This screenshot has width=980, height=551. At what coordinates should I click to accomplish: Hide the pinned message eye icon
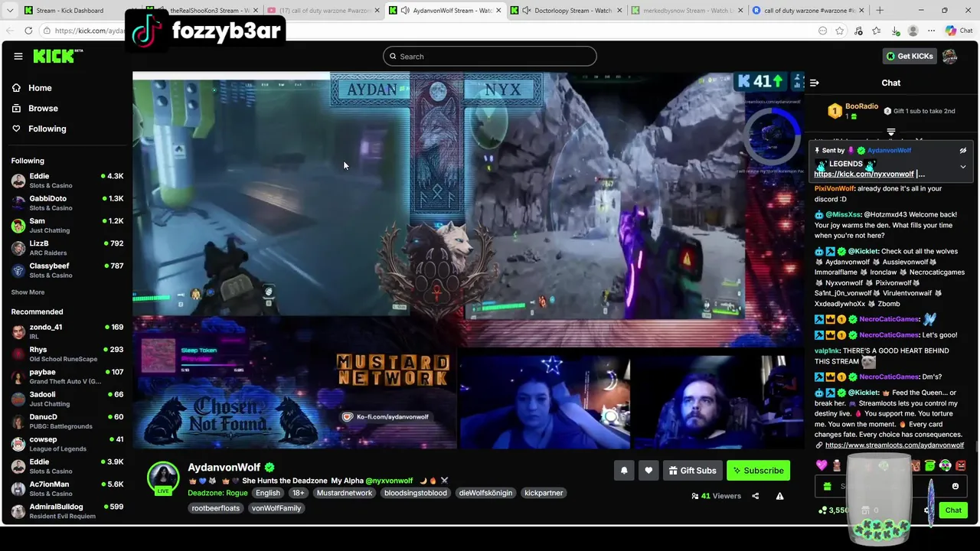click(963, 151)
